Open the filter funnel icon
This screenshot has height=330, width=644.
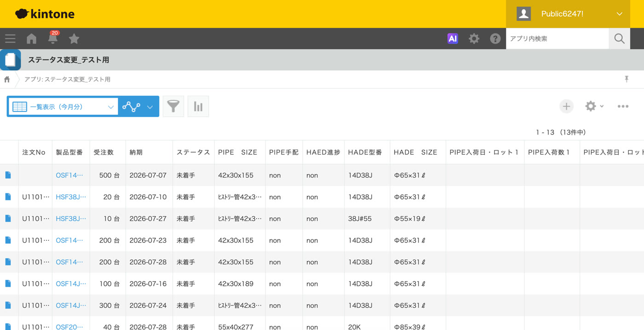173,106
